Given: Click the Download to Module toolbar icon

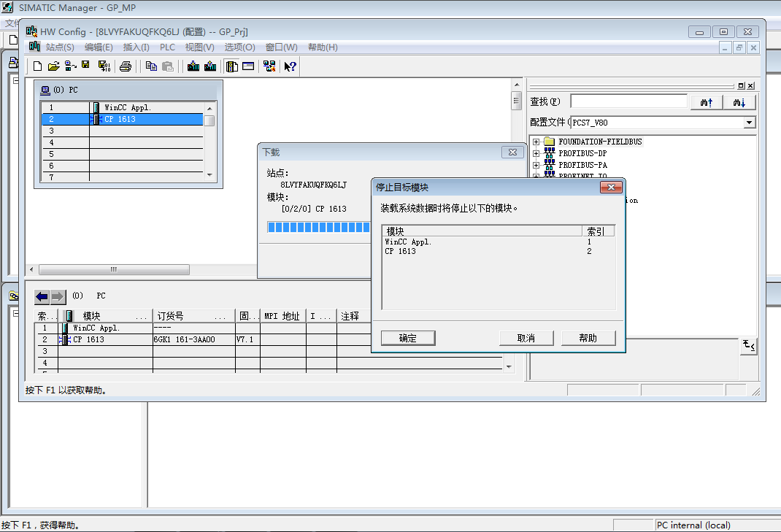Looking at the screenshot, I should [x=193, y=66].
